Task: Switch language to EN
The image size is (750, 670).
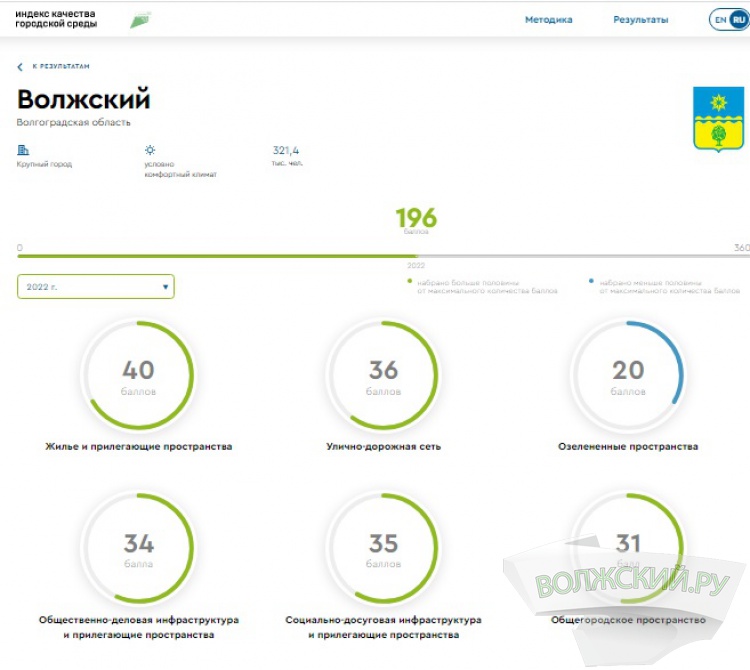Action: pyautogui.click(x=720, y=20)
